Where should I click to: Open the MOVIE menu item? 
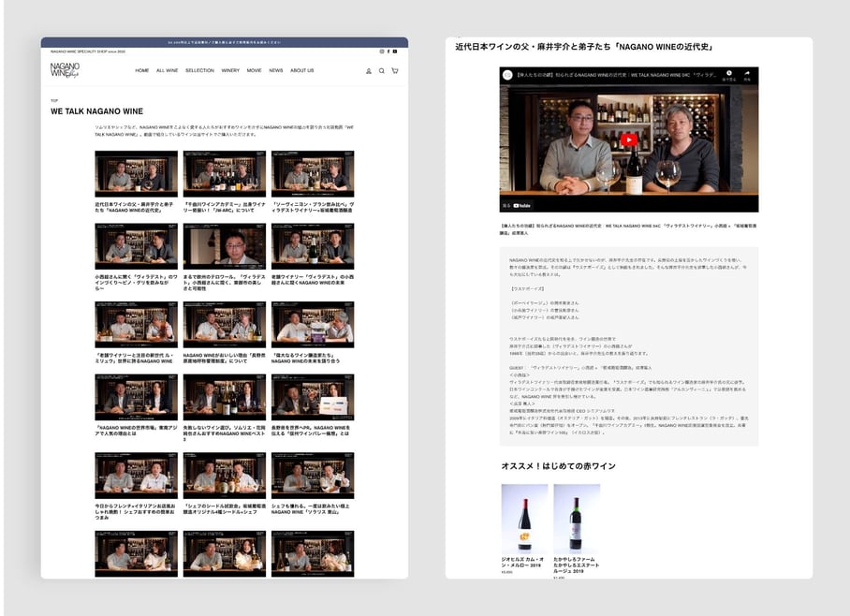pos(254,70)
